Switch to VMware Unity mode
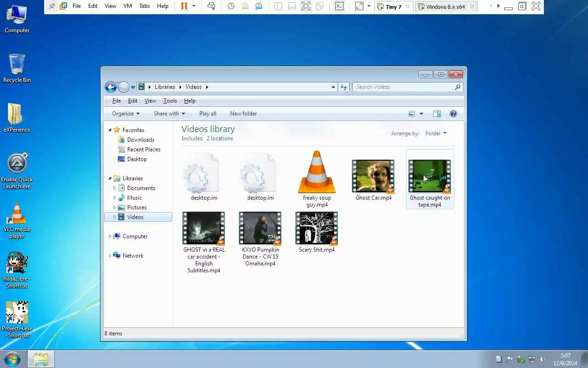The image size is (588, 368). (320, 6)
